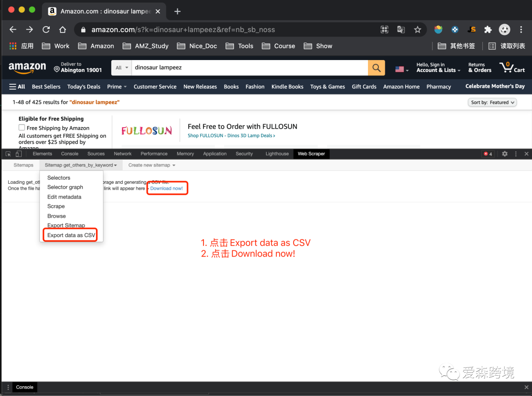This screenshot has width=532, height=396.
Task: Open a new browser tab
Action: pyautogui.click(x=177, y=11)
